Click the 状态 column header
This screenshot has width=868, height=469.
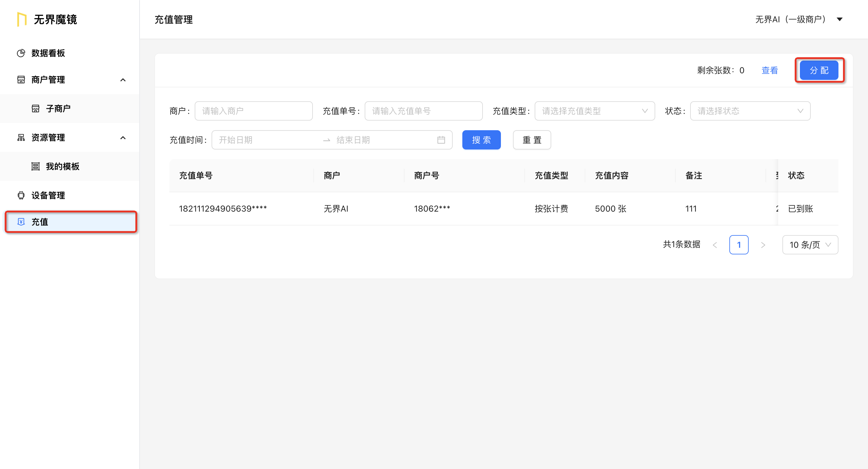(x=796, y=175)
